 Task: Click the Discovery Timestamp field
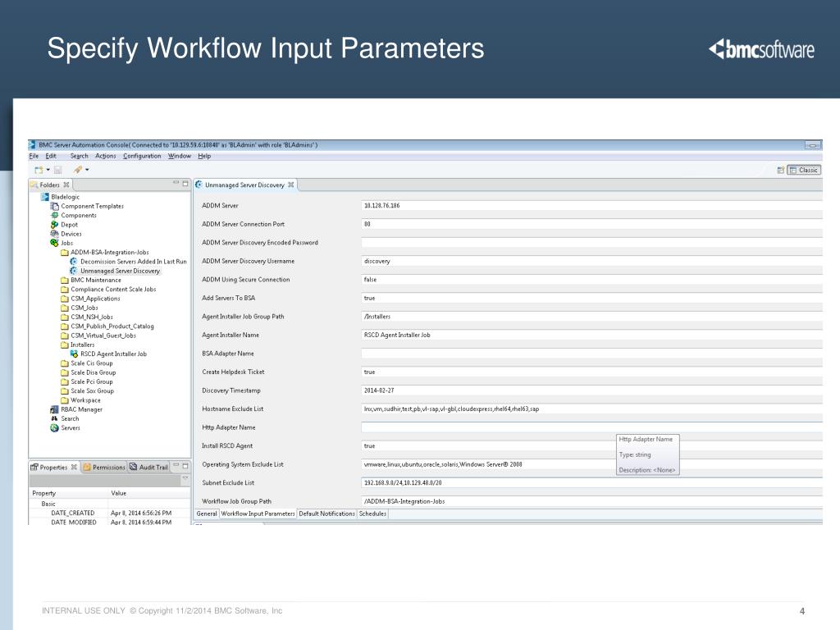click(x=591, y=390)
